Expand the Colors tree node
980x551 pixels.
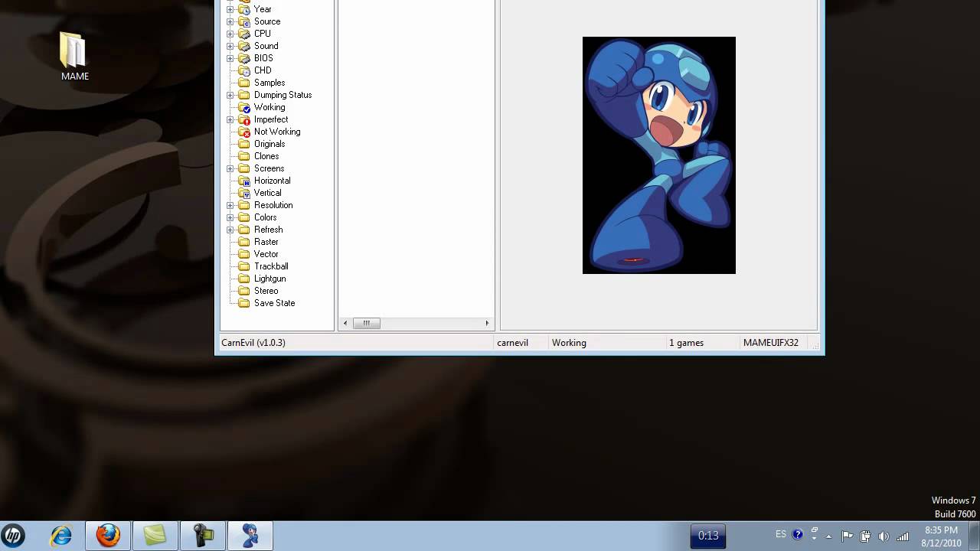click(x=230, y=217)
